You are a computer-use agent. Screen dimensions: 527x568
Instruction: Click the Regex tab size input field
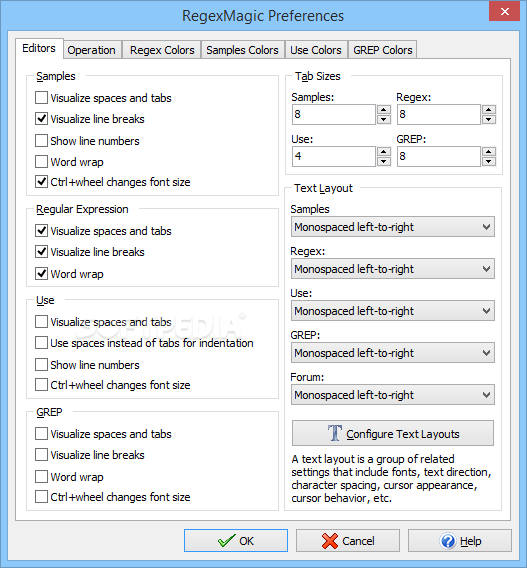point(439,114)
